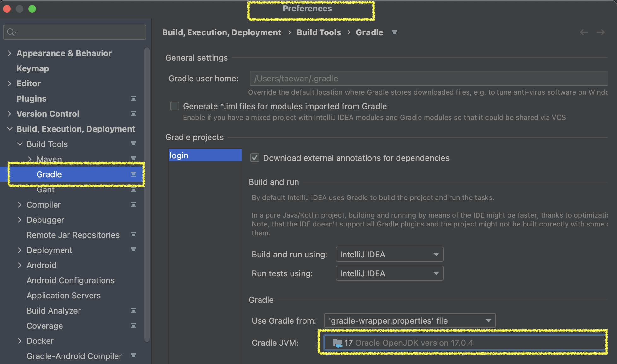Uncheck Download external annotations for dependencies
This screenshot has width=617, height=364.
click(255, 158)
